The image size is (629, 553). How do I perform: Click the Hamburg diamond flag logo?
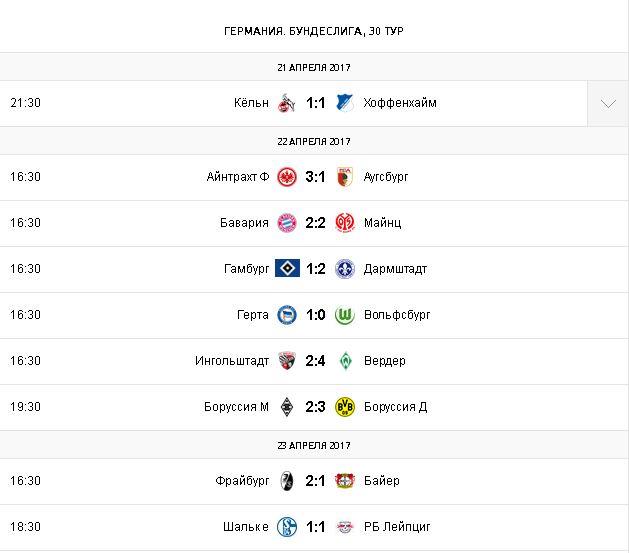tap(287, 269)
